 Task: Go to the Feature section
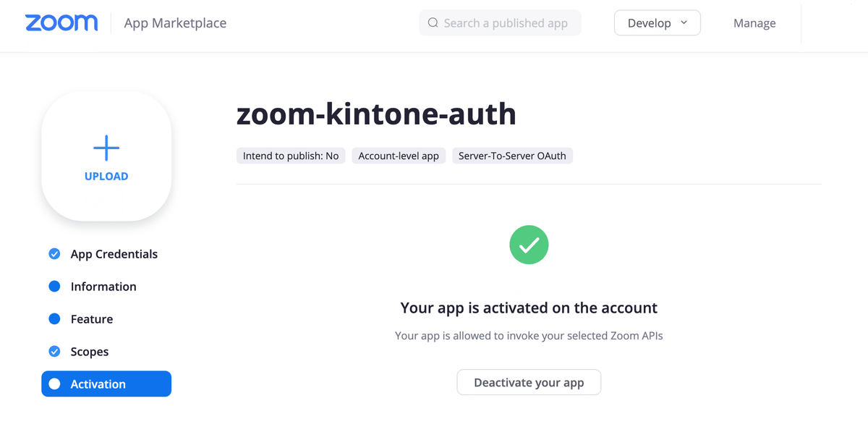click(x=92, y=319)
